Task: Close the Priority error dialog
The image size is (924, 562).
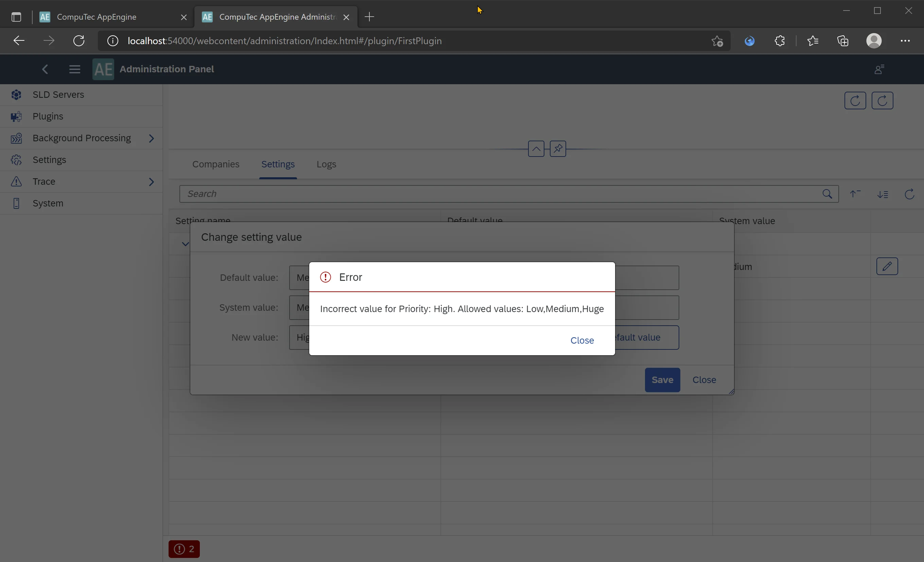Action: point(582,340)
